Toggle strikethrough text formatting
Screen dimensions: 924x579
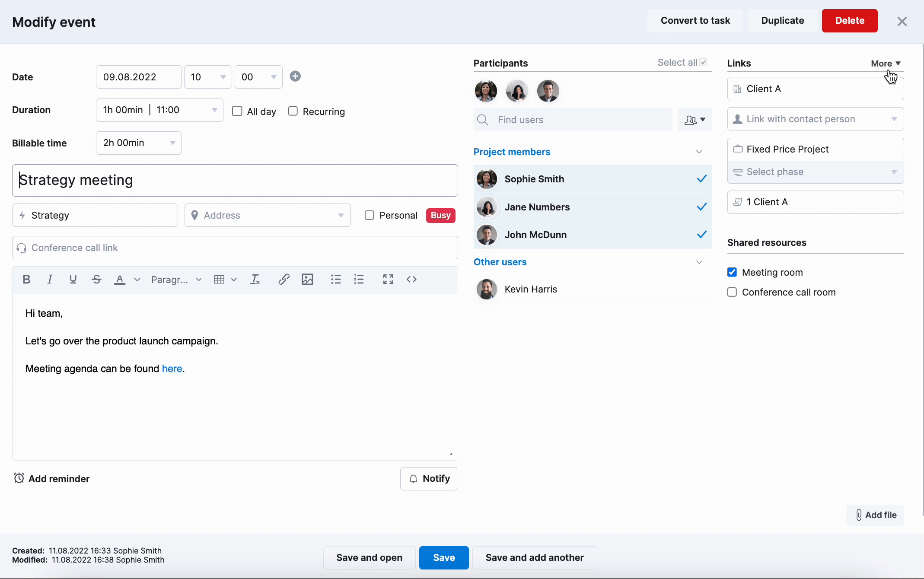tap(96, 280)
